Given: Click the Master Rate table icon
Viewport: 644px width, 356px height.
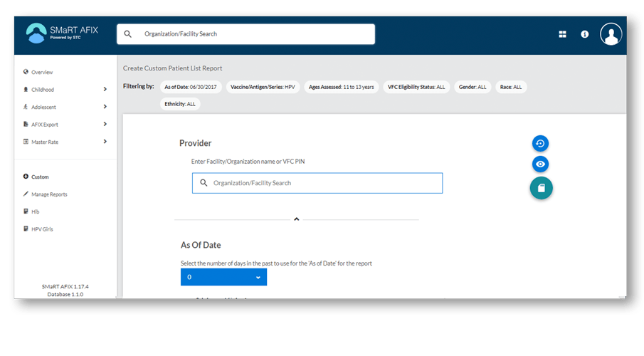Looking at the screenshot, I should [26, 142].
